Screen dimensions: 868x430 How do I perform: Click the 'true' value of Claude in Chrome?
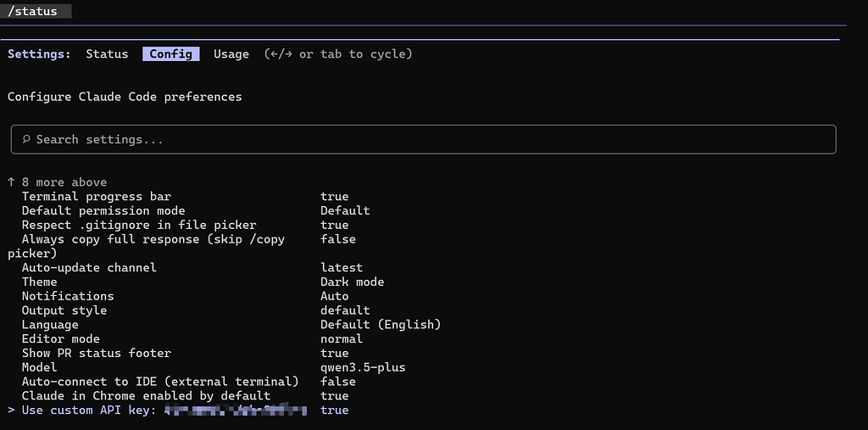pos(334,396)
